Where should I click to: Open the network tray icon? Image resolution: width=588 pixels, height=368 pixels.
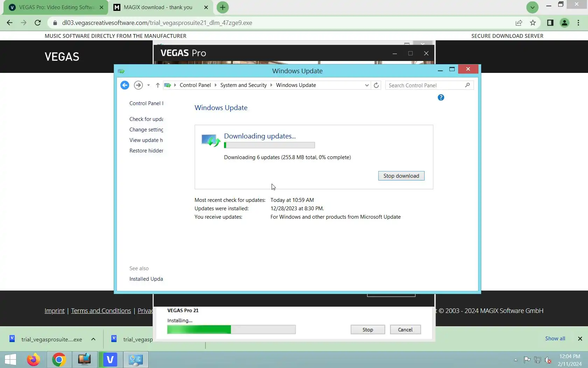coord(538,360)
